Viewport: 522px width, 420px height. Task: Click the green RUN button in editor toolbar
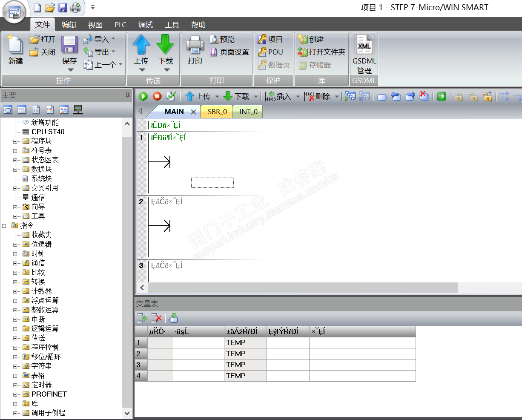[143, 96]
